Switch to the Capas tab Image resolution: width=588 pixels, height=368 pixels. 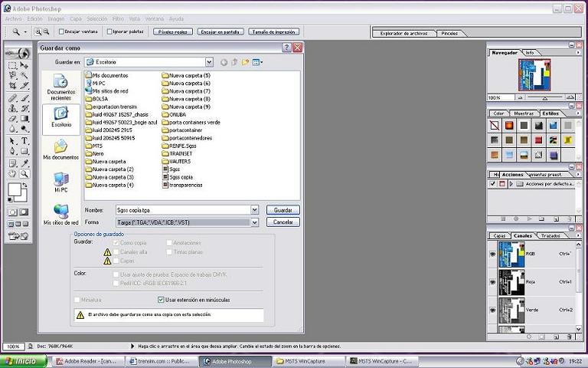click(x=499, y=236)
